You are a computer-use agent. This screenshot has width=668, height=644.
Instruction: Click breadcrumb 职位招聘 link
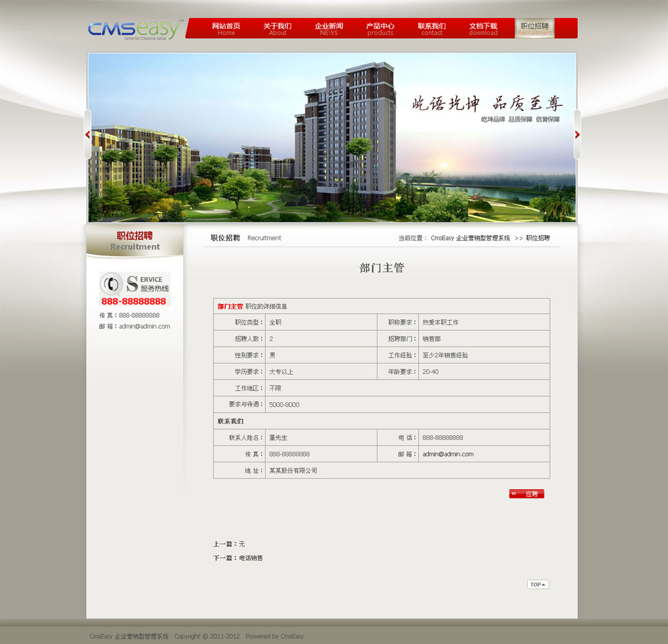(538, 238)
